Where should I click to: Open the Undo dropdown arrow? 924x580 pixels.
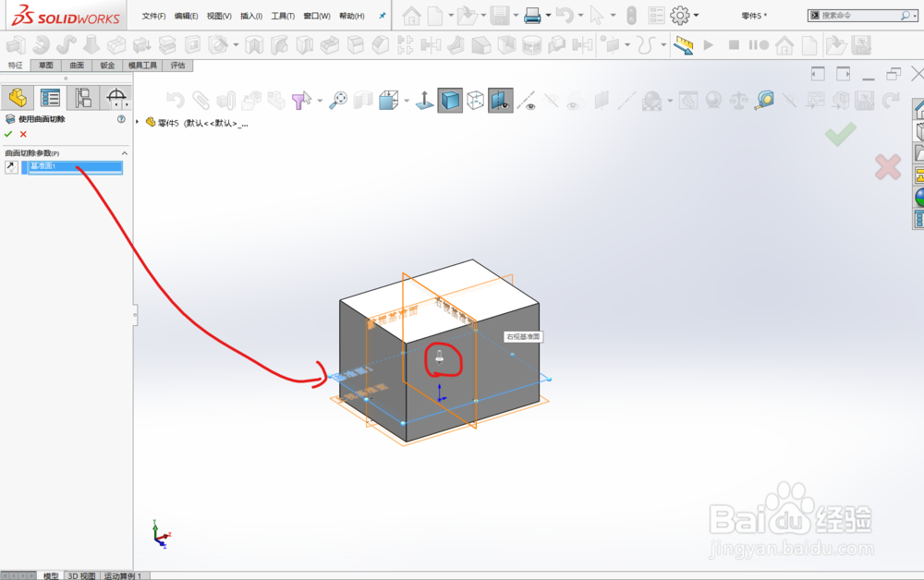[x=580, y=16]
